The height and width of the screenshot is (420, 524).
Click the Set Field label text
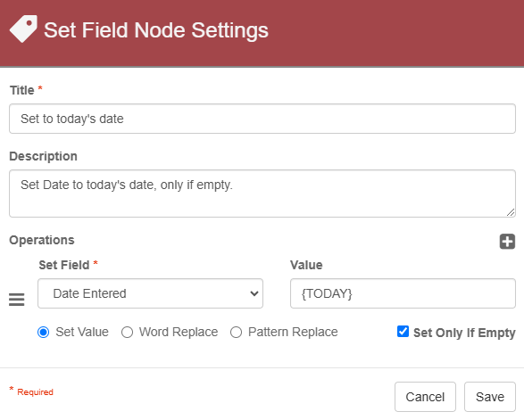coord(64,265)
